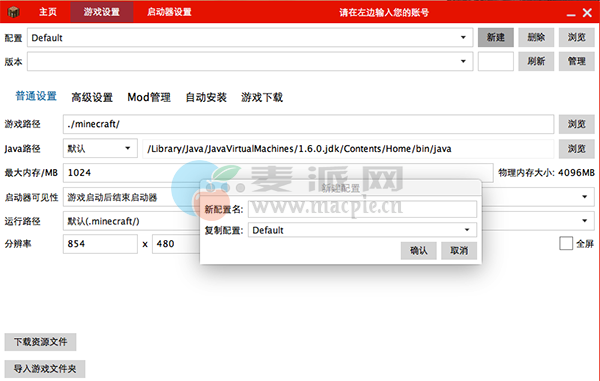Open the Java路径 默认 dropdown
600x381 pixels.
[100, 148]
